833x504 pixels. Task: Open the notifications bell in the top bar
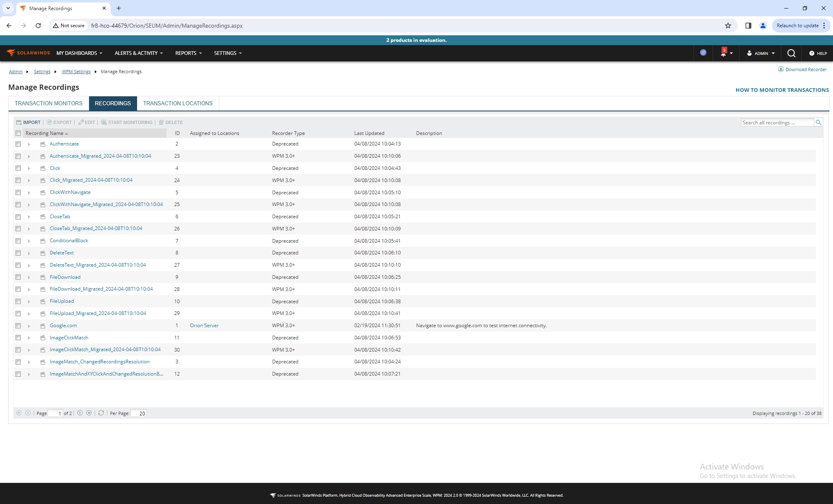pyautogui.click(x=723, y=53)
